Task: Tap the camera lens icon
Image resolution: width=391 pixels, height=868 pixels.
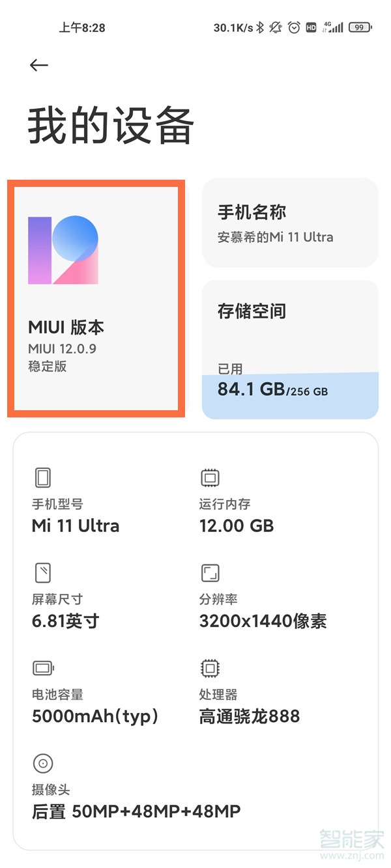Action: click(43, 763)
